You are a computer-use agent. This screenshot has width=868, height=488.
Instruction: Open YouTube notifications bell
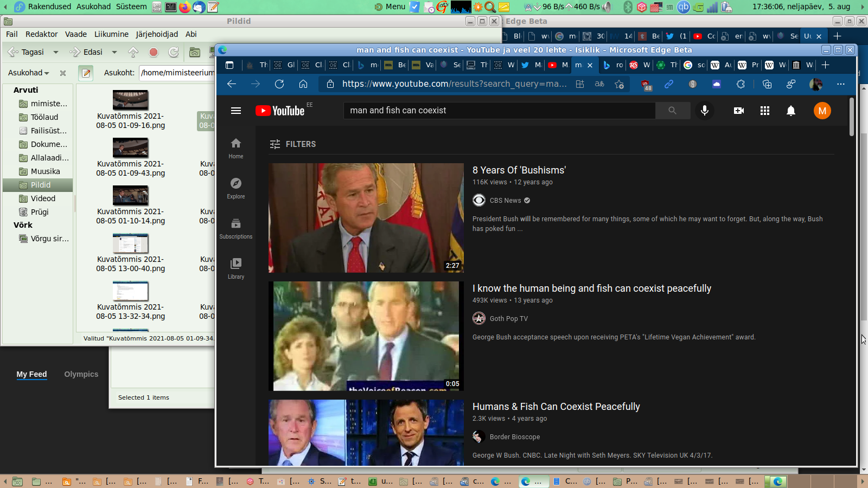pyautogui.click(x=790, y=111)
